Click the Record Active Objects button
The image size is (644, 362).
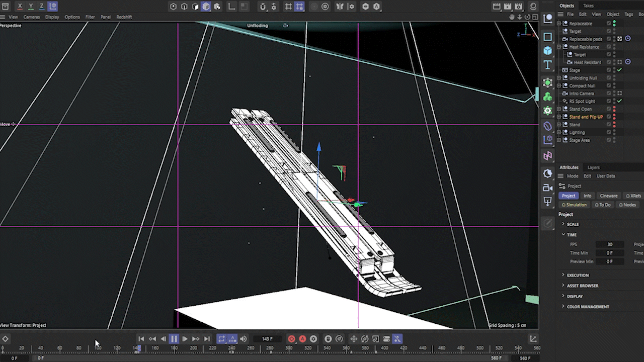(x=291, y=339)
